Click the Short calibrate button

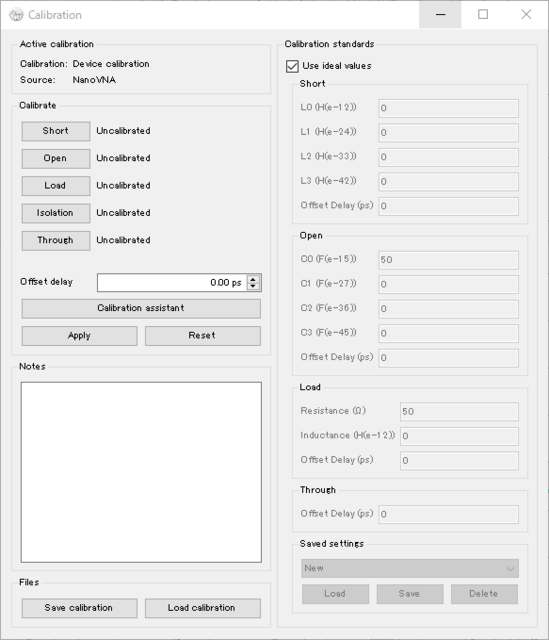(56, 131)
